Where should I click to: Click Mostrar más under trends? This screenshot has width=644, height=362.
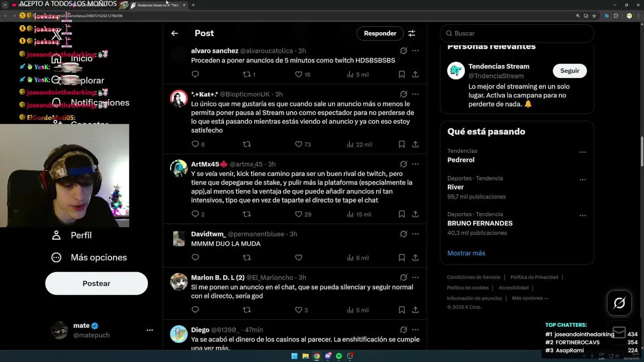pos(466,253)
